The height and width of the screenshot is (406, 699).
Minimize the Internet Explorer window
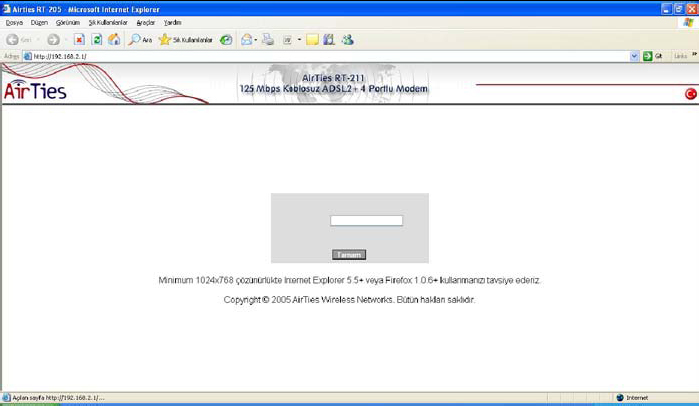[x=666, y=9]
